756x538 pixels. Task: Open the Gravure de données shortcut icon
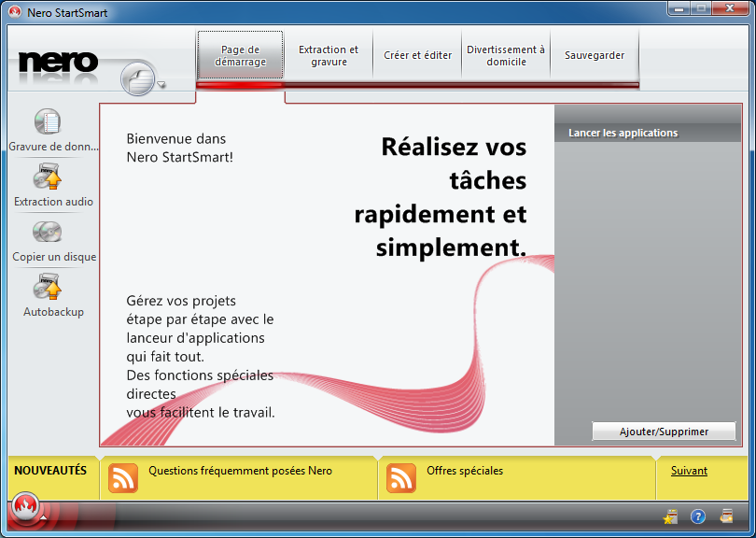pos(48,122)
